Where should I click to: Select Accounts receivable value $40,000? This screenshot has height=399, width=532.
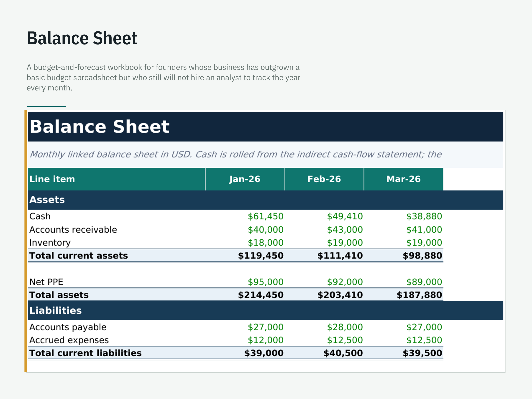click(266, 230)
